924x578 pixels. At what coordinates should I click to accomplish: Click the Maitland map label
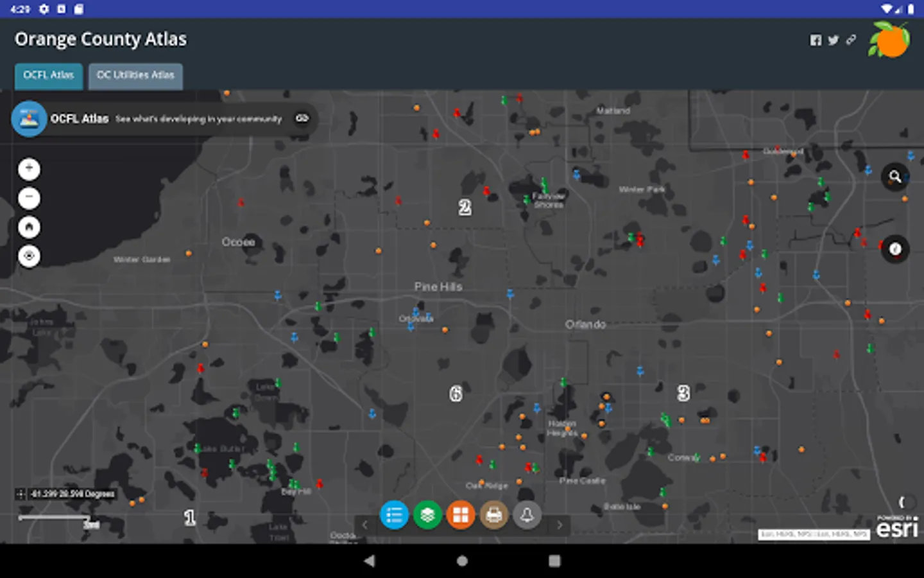tap(613, 110)
